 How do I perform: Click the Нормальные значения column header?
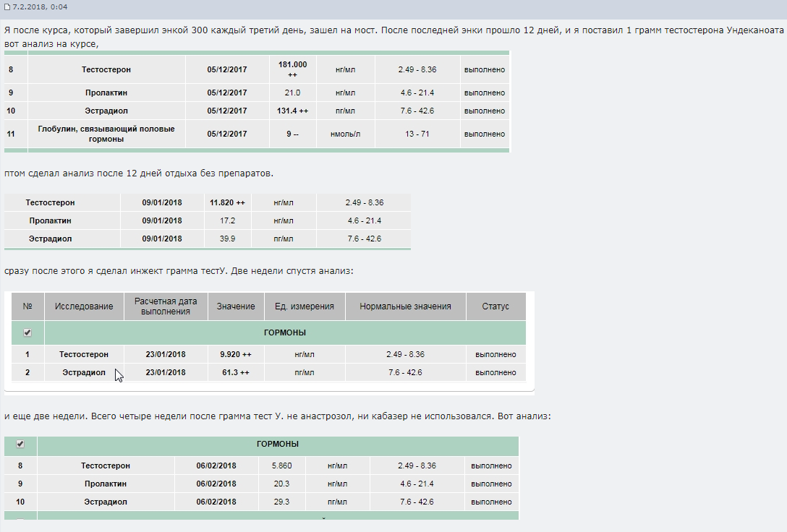pyautogui.click(x=405, y=306)
